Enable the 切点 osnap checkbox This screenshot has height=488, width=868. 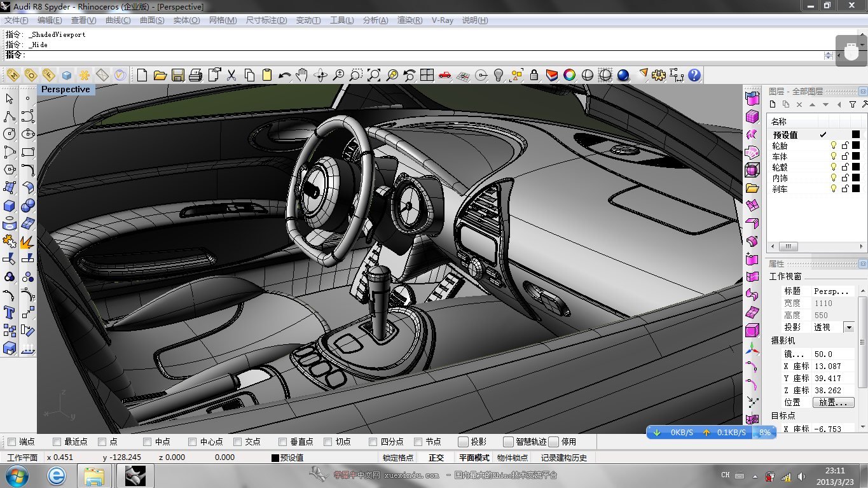click(x=327, y=442)
